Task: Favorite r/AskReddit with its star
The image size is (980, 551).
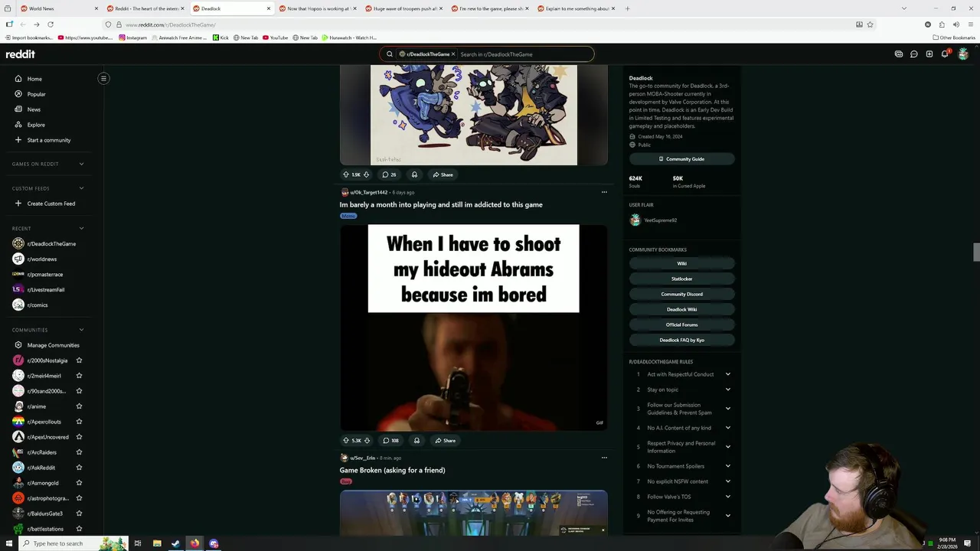Action: (79, 468)
